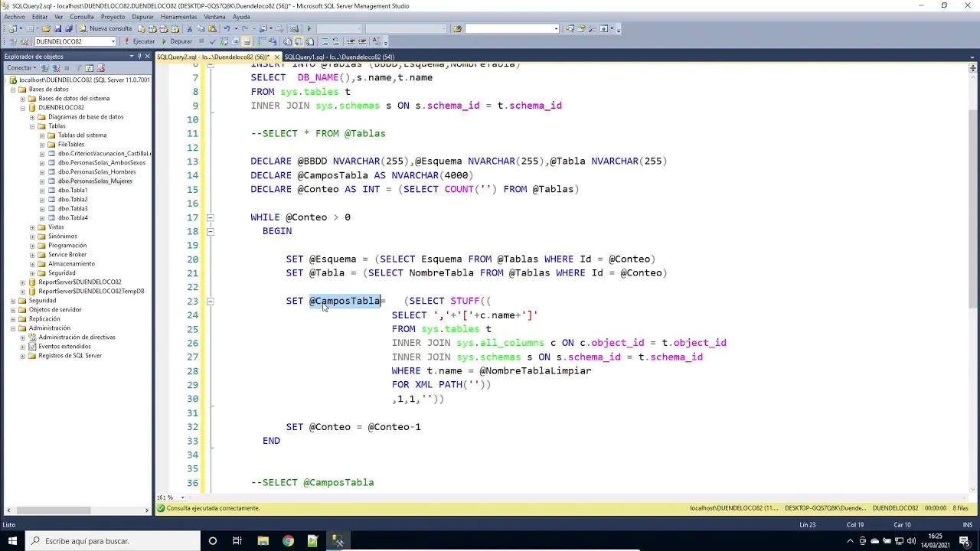Click the Refresh icon in Explorador de objetos
The image size is (980, 551).
(89, 67)
